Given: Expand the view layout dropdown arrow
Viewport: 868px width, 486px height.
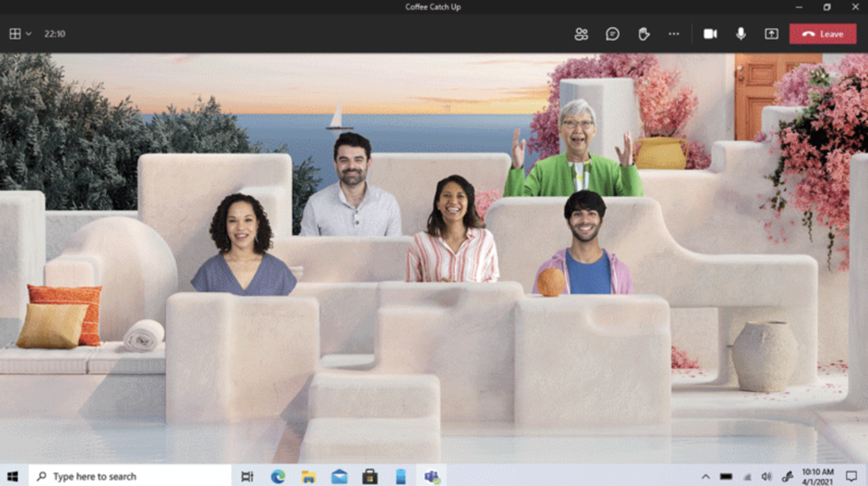Looking at the screenshot, I should point(29,34).
